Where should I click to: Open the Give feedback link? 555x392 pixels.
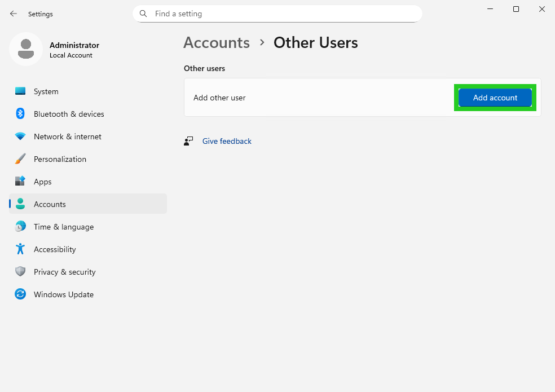pyautogui.click(x=227, y=141)
